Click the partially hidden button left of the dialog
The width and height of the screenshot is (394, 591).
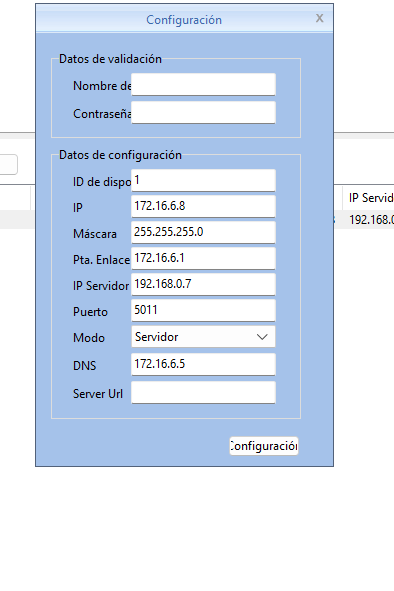8,164
